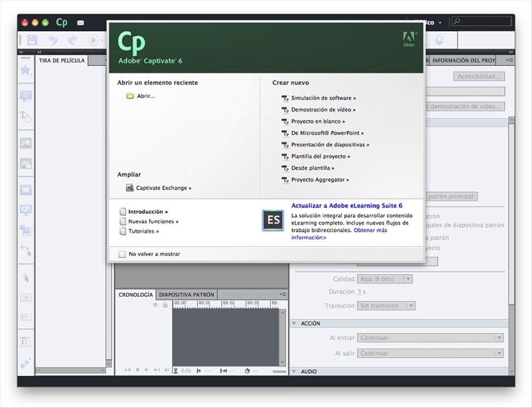Click the Redo arrow in the toolbar
The width and height of the screenshot is (532, 408).
(73, 40)
